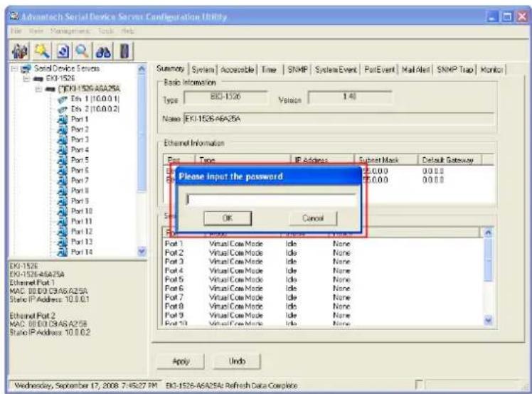The height and width of the screenshot is (394, 532).
Task: Focus the password input field
Action: [271, 200]
